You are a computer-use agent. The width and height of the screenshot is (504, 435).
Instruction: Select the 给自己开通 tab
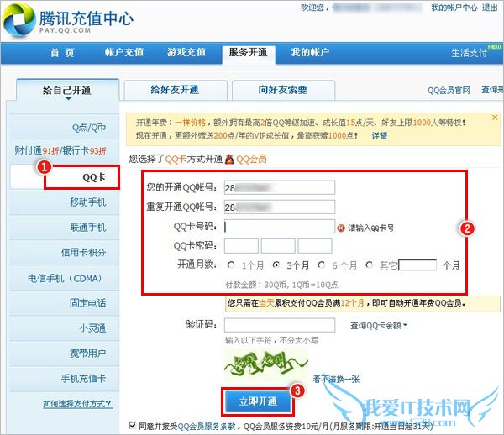click(67, 91)
